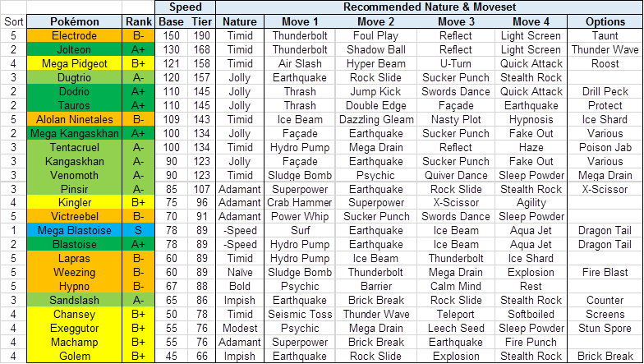The width and height of the screenshot is (644, 364).
Task: Click the Mega Pidgeot cell
Action: (74, 64)
